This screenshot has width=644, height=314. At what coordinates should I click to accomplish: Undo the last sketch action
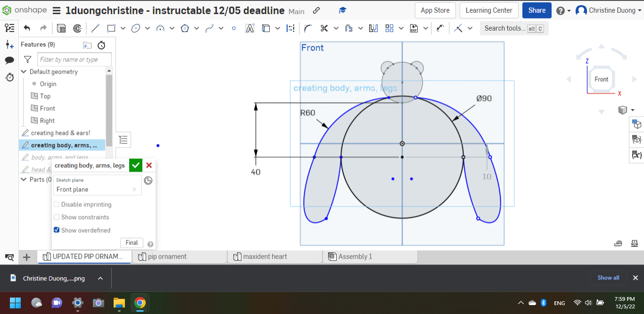click(27, 28)
